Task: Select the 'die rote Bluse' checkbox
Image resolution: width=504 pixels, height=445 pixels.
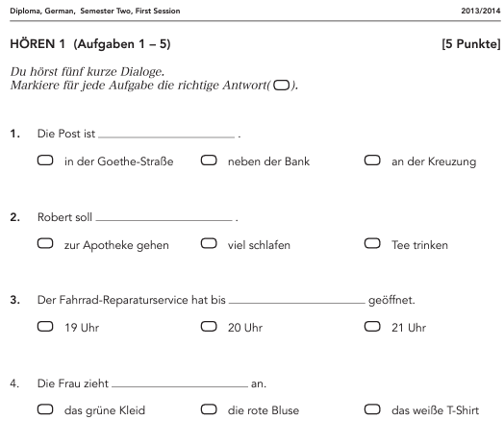Action: 209,409
